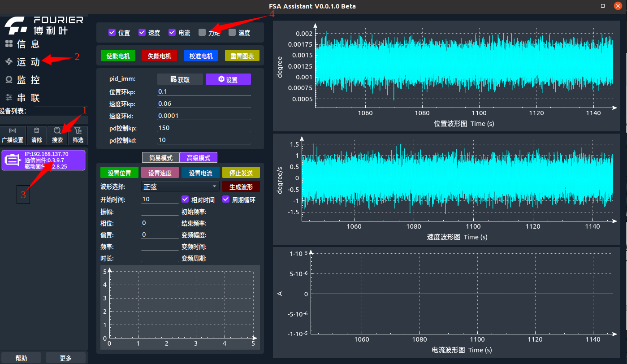The image size is (627, 364).
Task: Open the motion (运动) menu item
Action: coord(28,62)
